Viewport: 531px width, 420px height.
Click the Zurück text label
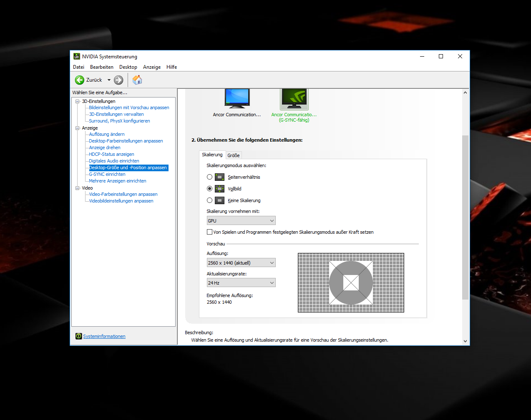[x=94, y=80]
